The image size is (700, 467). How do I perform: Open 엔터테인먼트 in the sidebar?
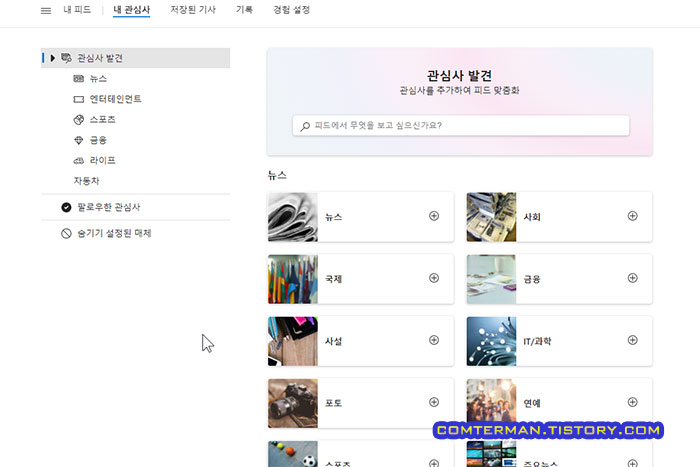116,99
